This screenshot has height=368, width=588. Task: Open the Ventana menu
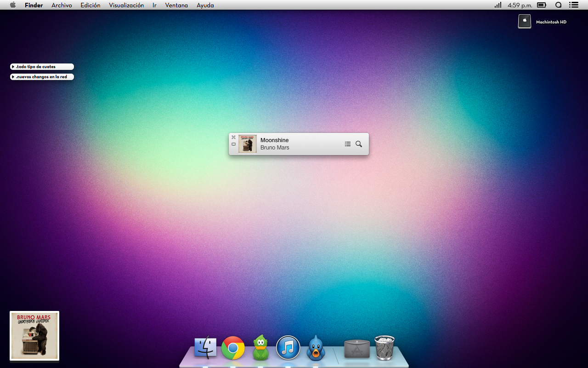pyautogui.click(x=176, y=5)
